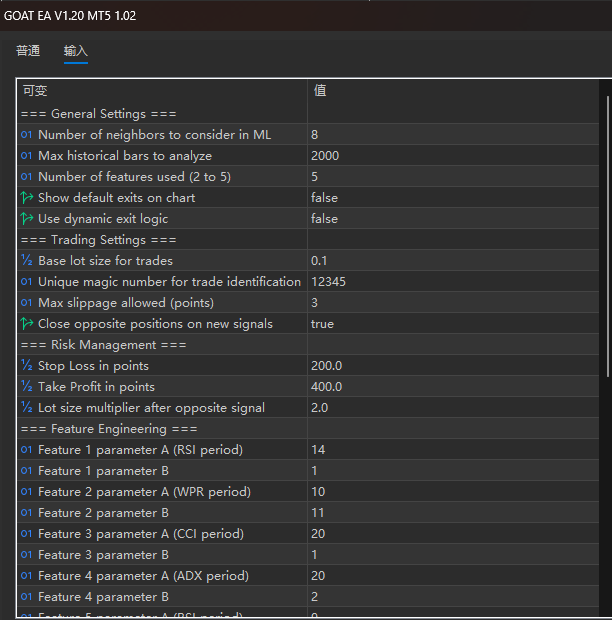This screenshot has height=620, width=612.
Task: Click integer icon beside Feature 3 parameter A
Action: 26,533
